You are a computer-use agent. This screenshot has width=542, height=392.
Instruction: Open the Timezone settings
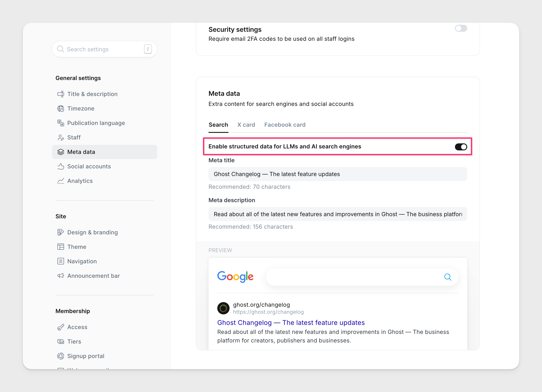click(x=104, y=109)
